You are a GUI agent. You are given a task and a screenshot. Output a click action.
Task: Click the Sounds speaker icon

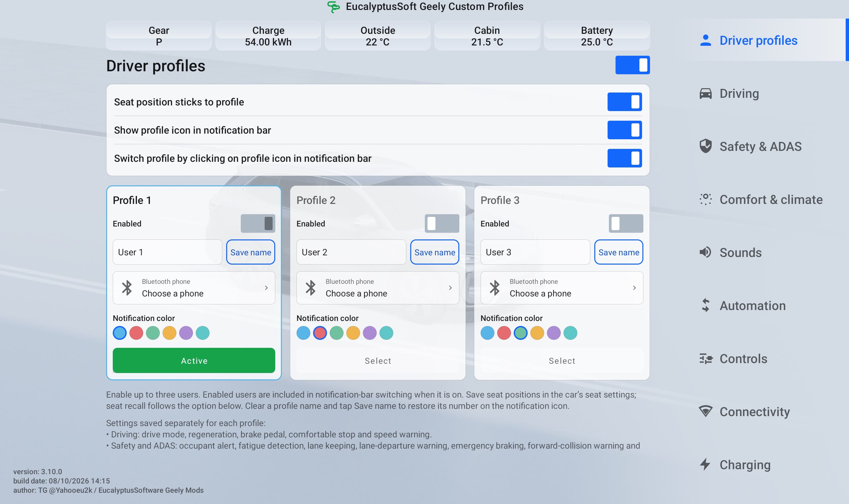click(x=705, y=252)
